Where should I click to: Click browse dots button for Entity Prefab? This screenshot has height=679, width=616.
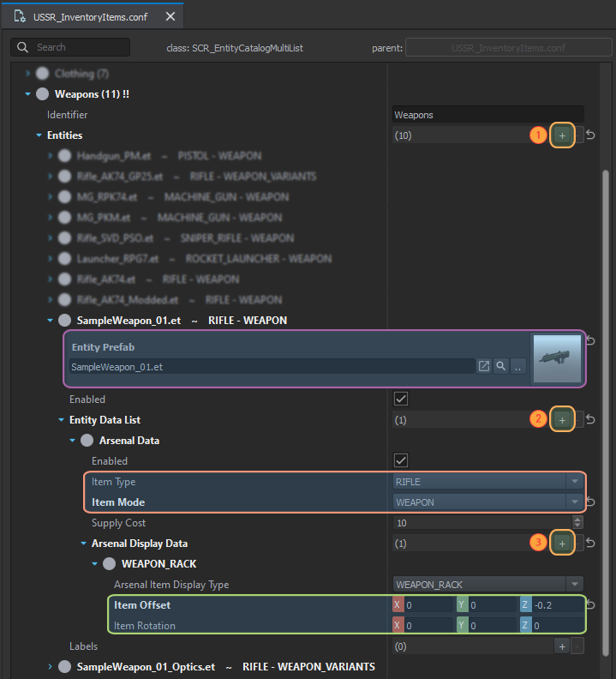click(518, 366)
